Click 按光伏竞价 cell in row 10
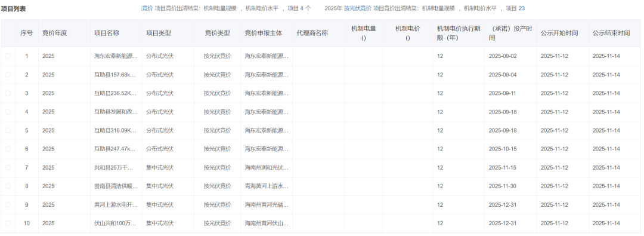The image size is (644, 236). (217, 223)
